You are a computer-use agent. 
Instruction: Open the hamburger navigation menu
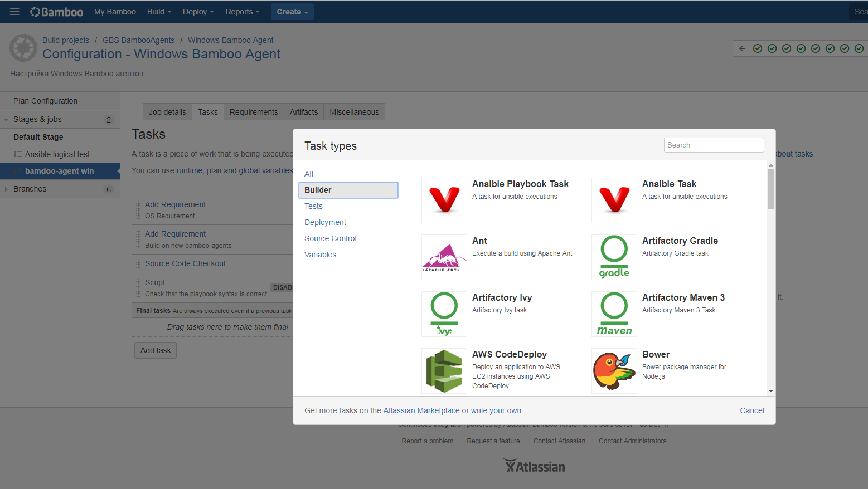[x=14, y=12]
